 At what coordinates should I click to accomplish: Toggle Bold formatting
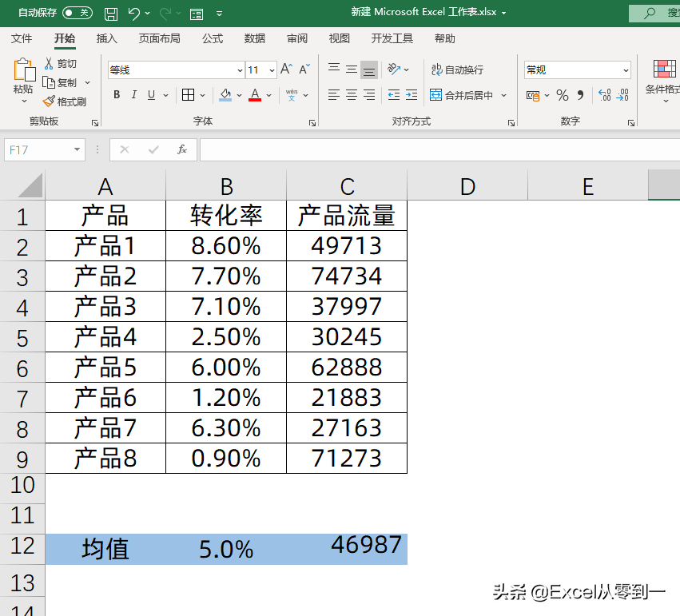[x=117, y=94]
